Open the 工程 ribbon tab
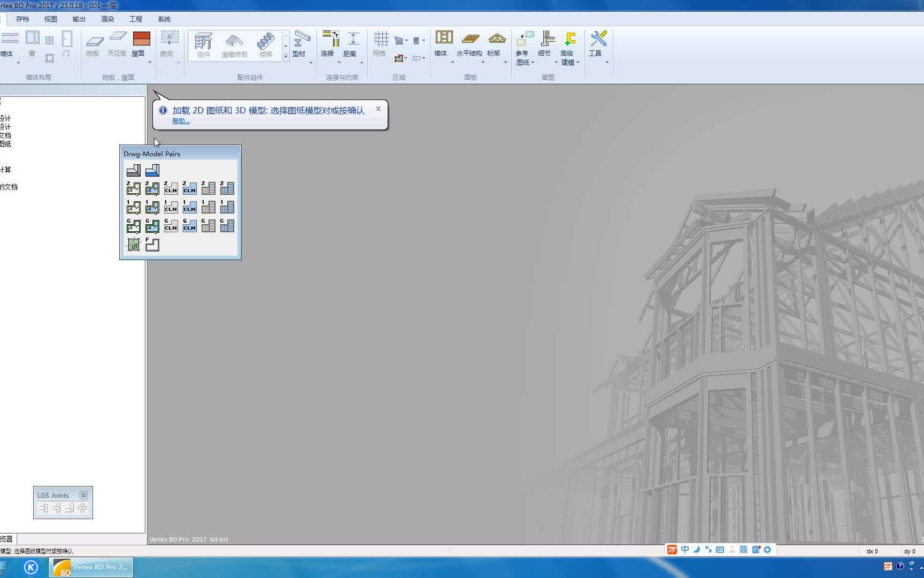The height and width of the screenshot is (578, 924). point(136,19)
